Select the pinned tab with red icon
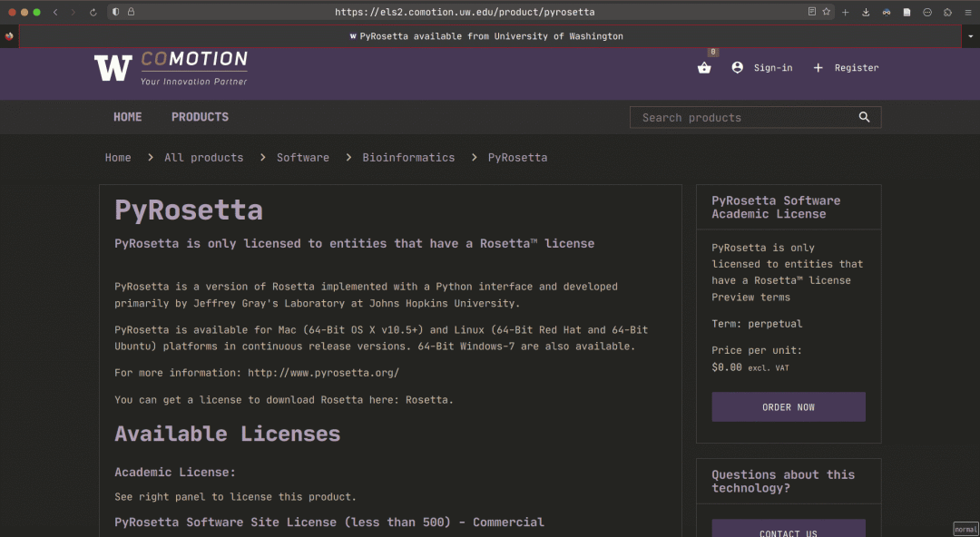The image size is (980, 537). [x=9, y=36]
